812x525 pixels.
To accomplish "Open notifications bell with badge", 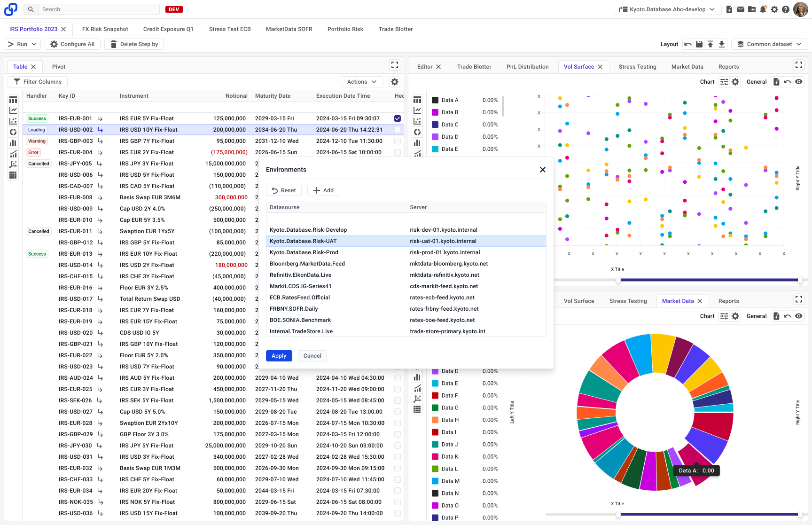I will (763, 9).
